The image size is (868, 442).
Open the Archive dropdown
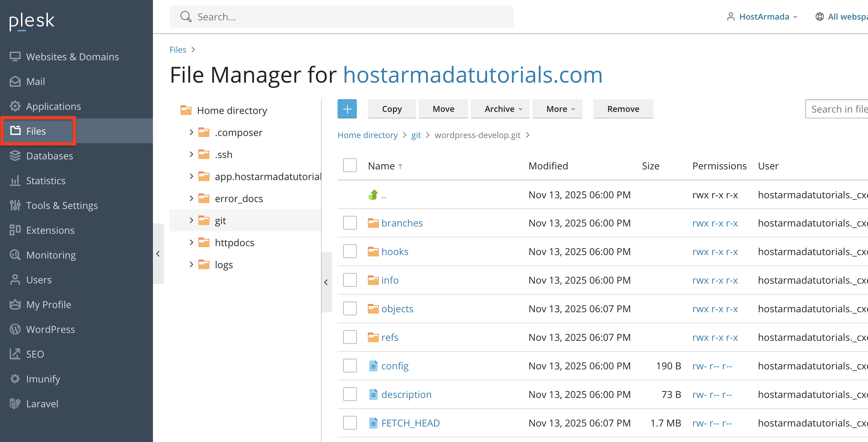point(500,109)
